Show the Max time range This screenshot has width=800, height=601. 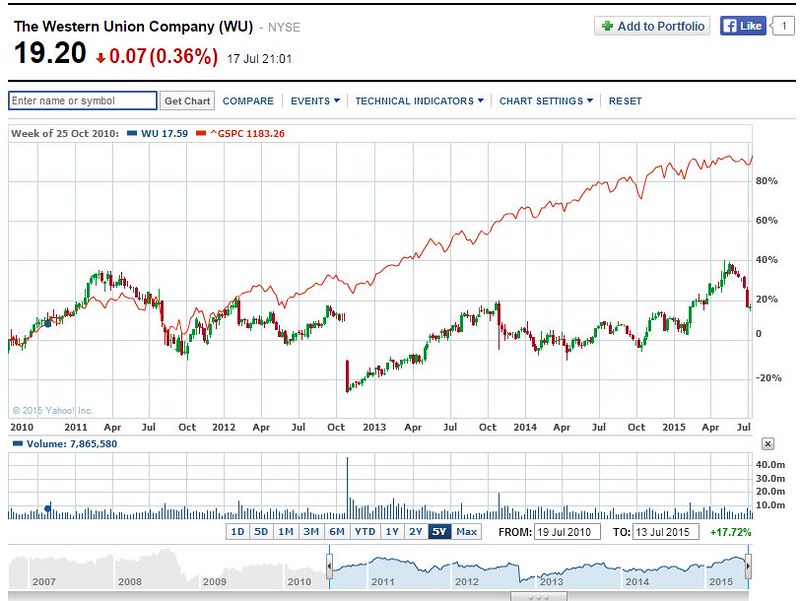click(x=466, y=532)
